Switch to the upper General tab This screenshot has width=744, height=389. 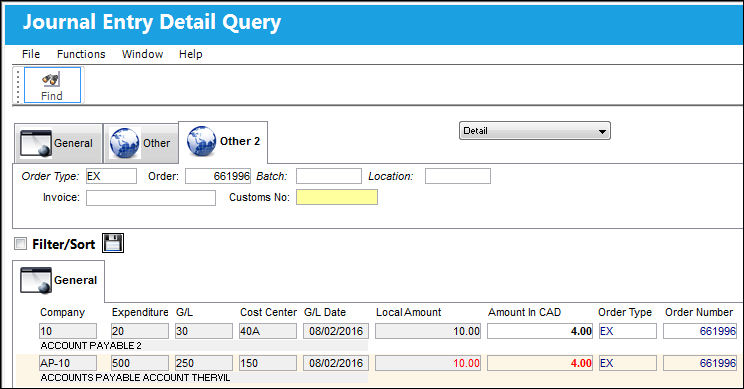58,143
